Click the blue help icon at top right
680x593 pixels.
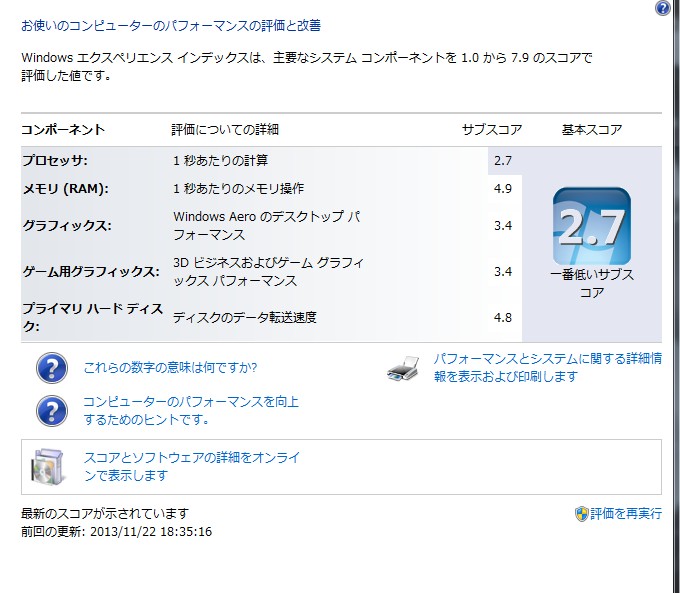[663, 8]
